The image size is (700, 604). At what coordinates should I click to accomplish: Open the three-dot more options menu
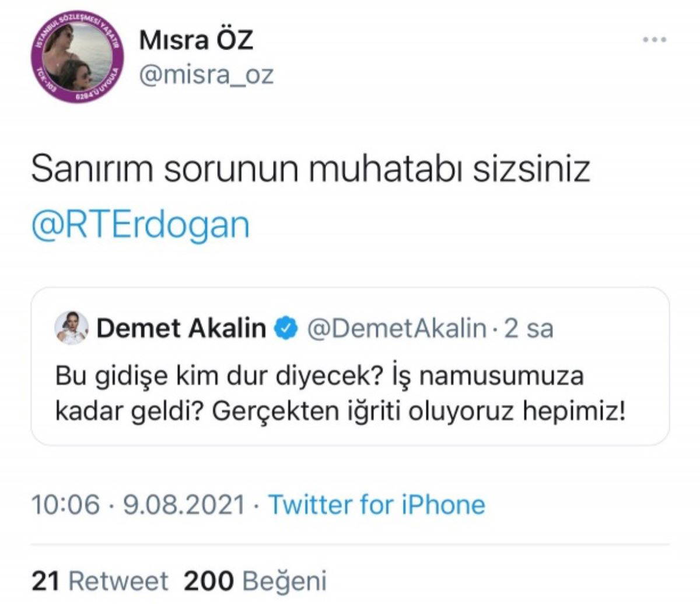[x=654, y=40]
